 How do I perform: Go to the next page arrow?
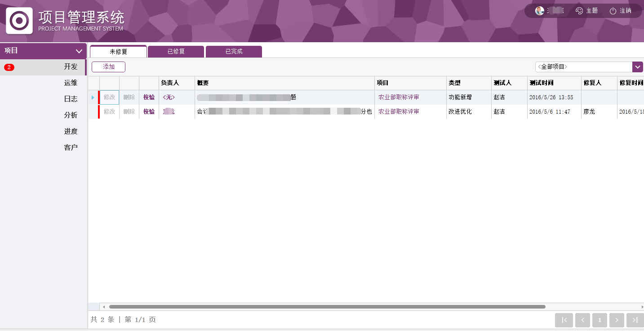[617, 320]
